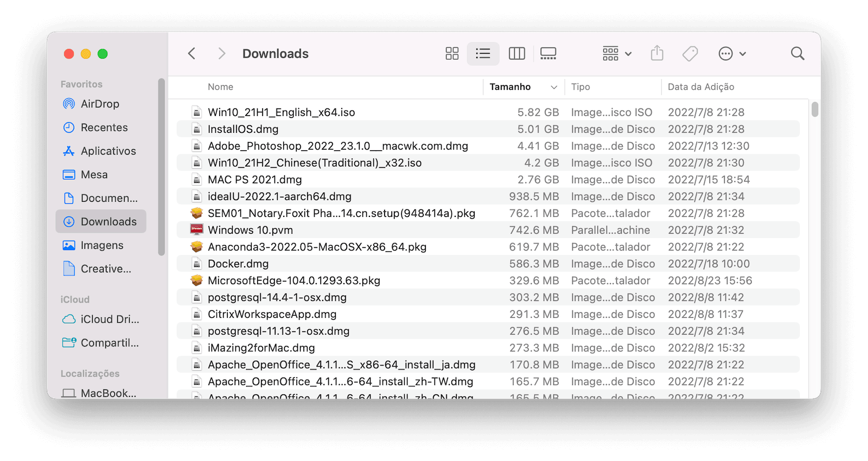Screen dimensions: 868x461
Task: Open the group-by options dropdown
Action: pyautogui.click(x=617, y=53)
